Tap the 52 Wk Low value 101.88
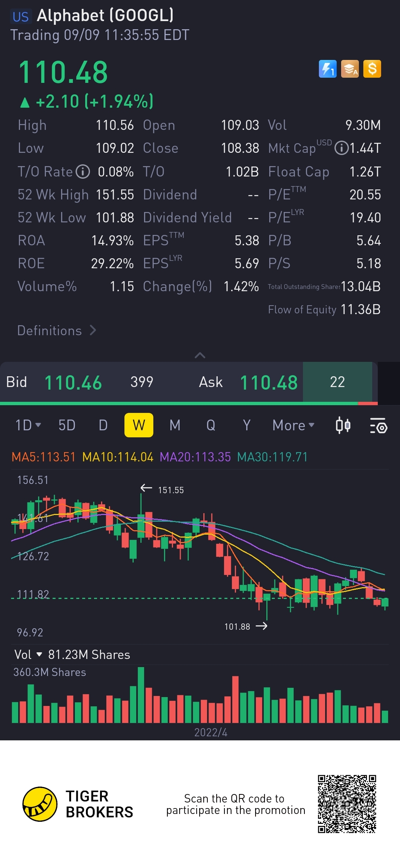Image resolution: width=400 pixels, height=868 pixels. click(x=115, y=218)
